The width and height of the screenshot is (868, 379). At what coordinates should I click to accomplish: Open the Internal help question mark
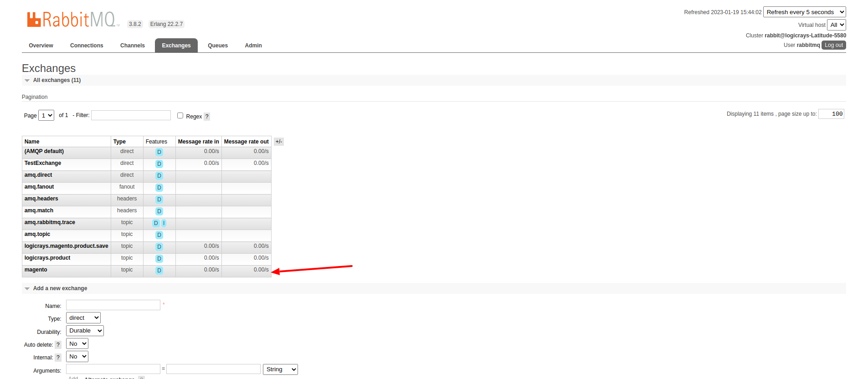58,358
